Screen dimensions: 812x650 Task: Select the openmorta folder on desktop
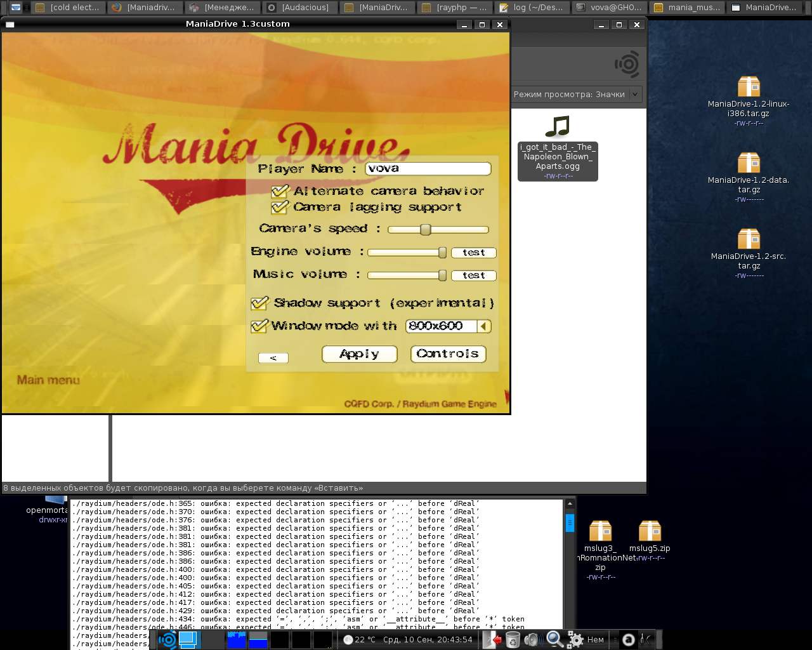47,510
